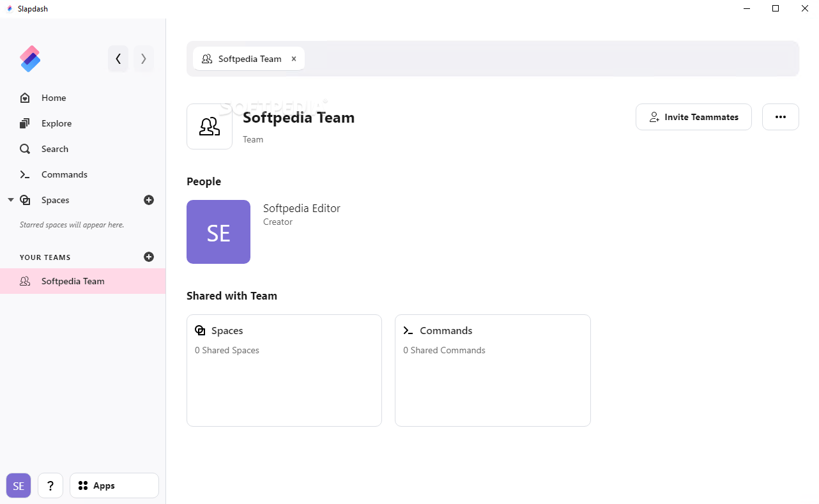Create a new team with the plus icon
This screenshot has height=504, width=819.
(x=149, y=257)
